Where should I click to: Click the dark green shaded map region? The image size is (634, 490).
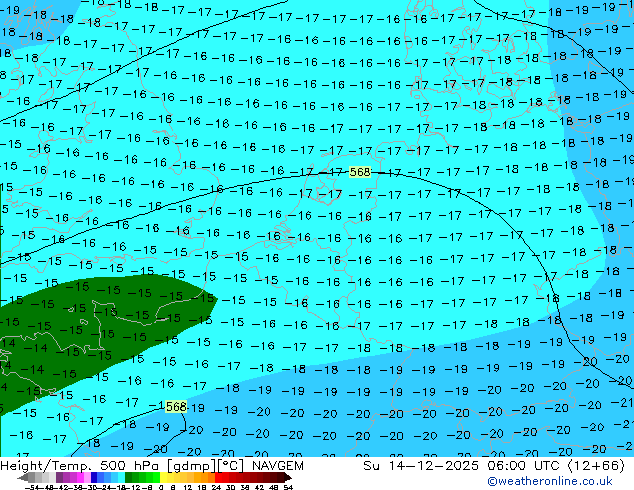click(x=80, y=320)
